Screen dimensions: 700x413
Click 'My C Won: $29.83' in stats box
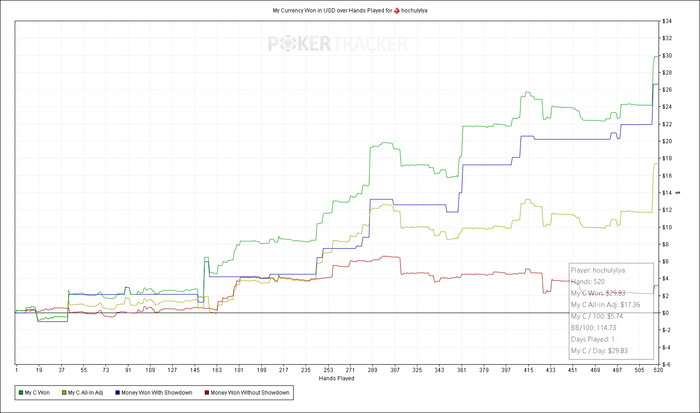[598, 293]
